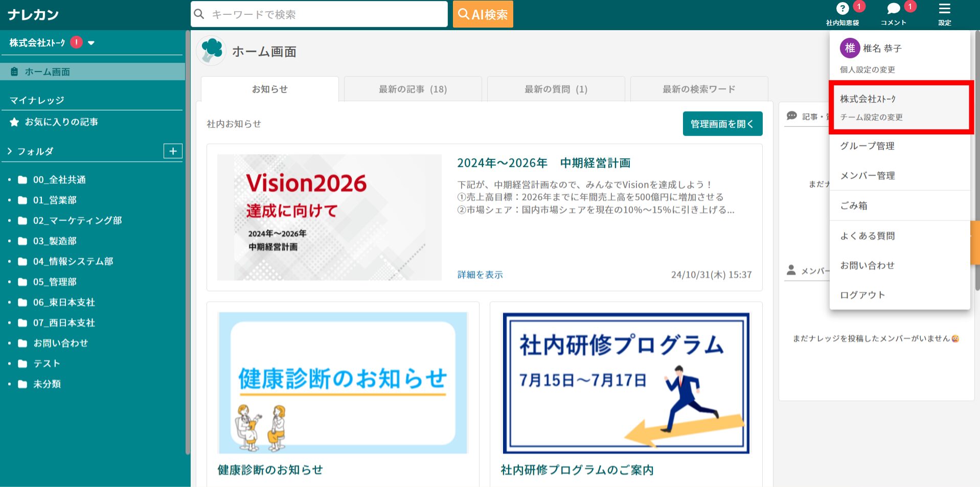
Task: Switch to the 最新の記事 (18) tab
Action: [413, 89]
